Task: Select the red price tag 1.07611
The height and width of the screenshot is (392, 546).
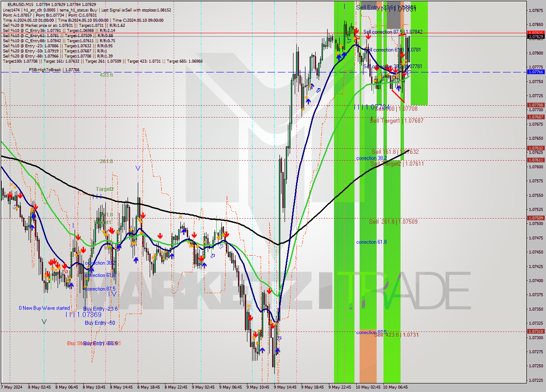Action: 536,160
